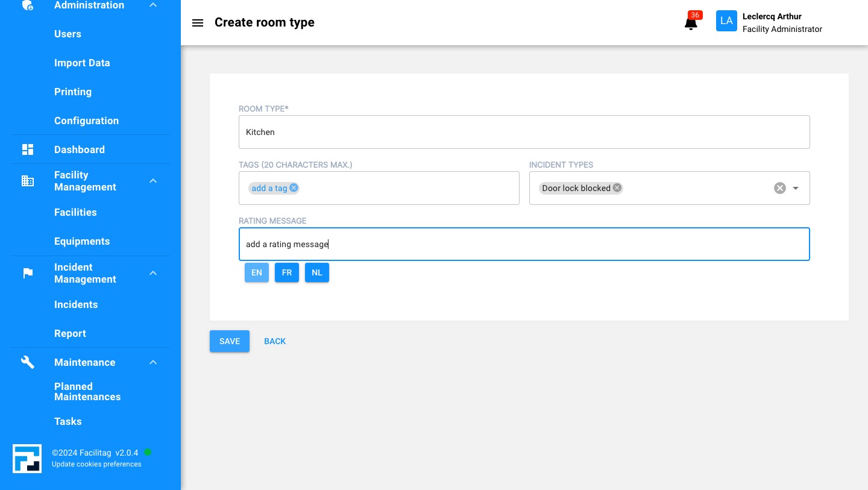The image size is (868, 490).
Task: Click into the Room Type field
Action: coord(524,132)
